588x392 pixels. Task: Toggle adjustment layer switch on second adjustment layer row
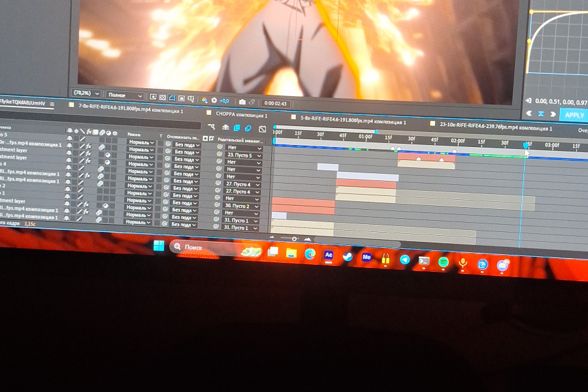coord(108,162)
